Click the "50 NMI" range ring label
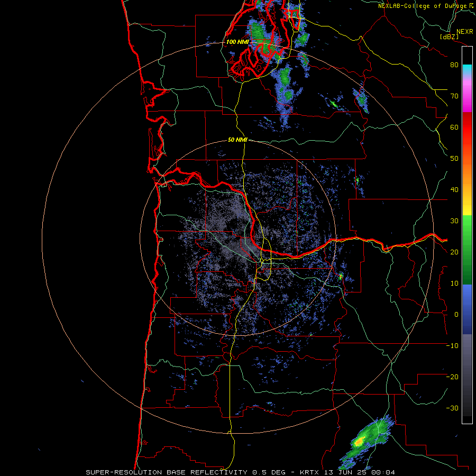Viewport: 476px width, 476px height. point(237,140)
